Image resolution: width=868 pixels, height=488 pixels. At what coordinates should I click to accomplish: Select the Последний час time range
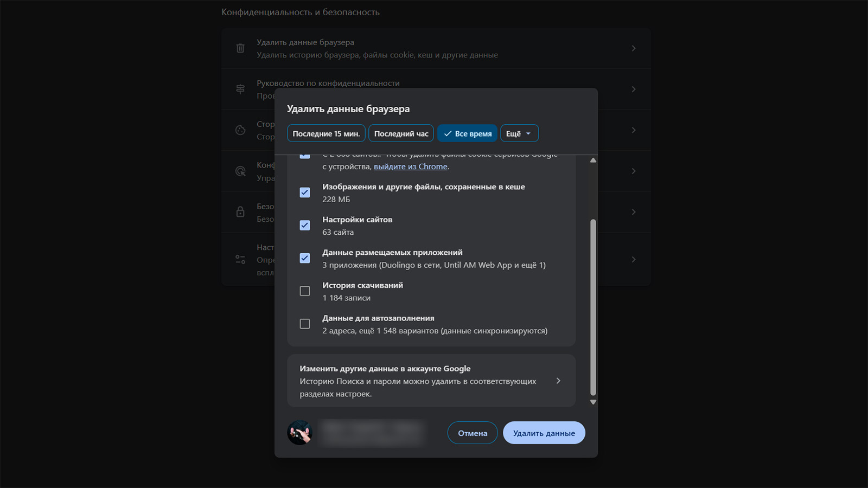pos(401,133)
